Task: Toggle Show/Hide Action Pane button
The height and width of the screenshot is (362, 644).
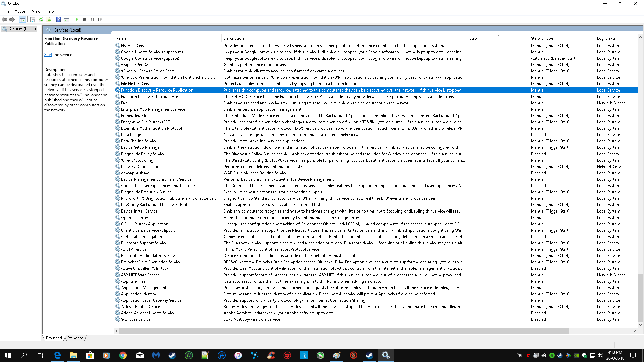Action: click(66, 19)
